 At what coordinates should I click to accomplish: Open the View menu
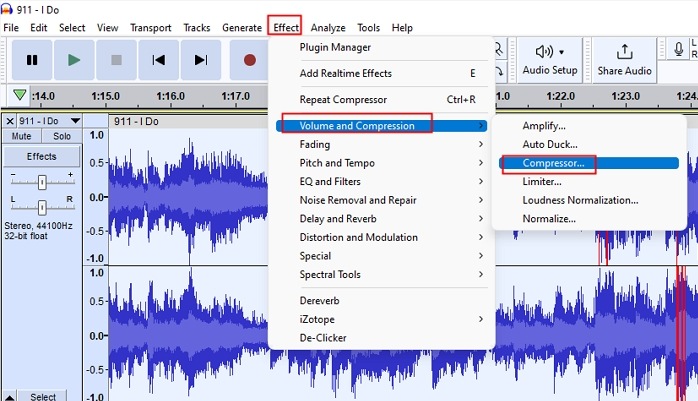108,28
